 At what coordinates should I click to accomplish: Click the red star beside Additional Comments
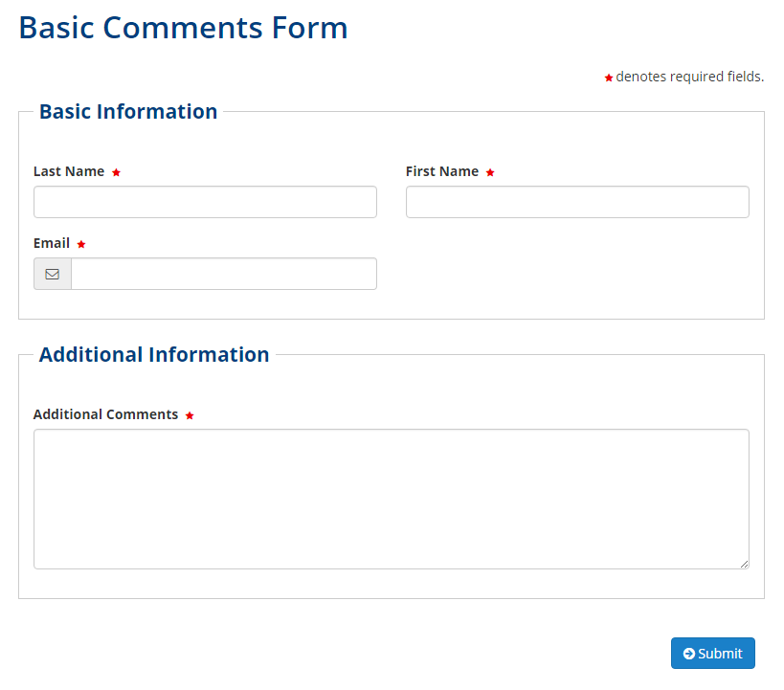tap(190, 415)
